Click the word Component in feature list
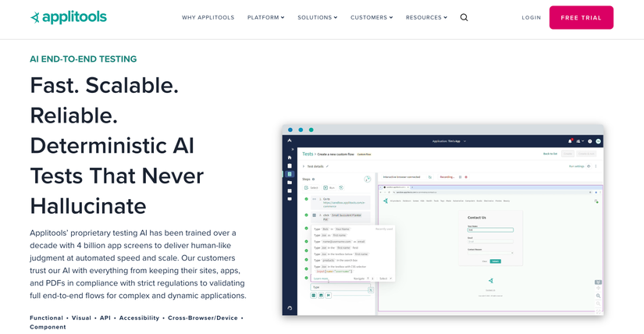 coord(48,327)
